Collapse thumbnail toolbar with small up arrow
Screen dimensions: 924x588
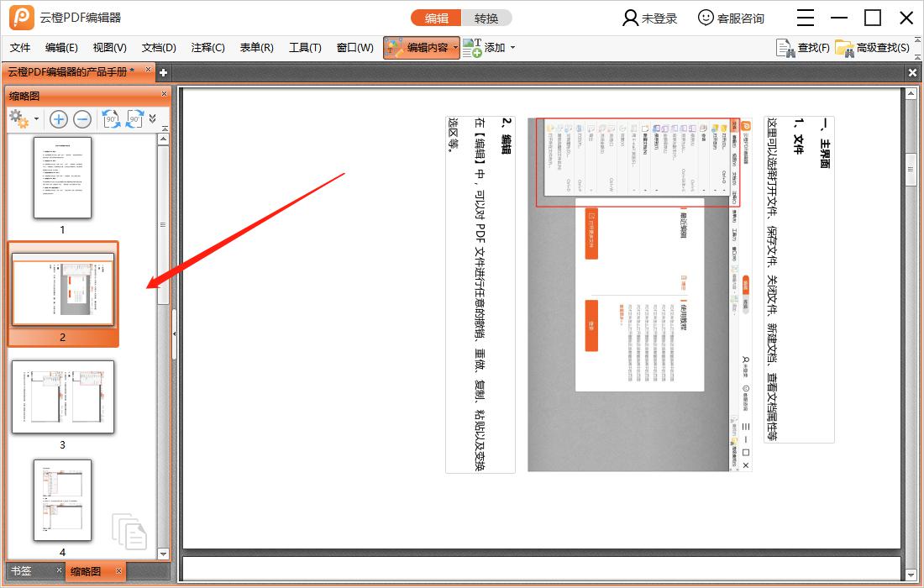pyautogui.click(x=165, y=129)
